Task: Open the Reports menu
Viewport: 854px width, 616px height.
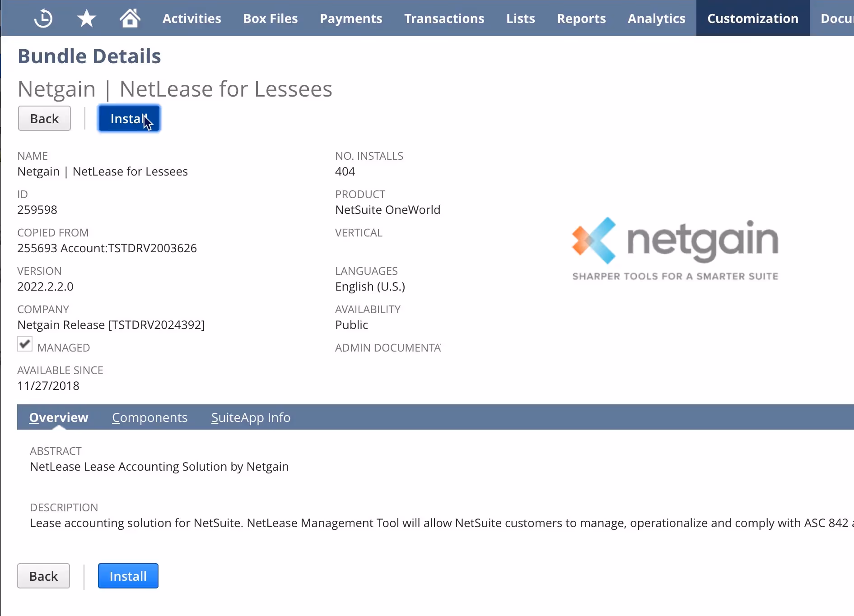Action: pyautogui.click(x=581, y=18)
